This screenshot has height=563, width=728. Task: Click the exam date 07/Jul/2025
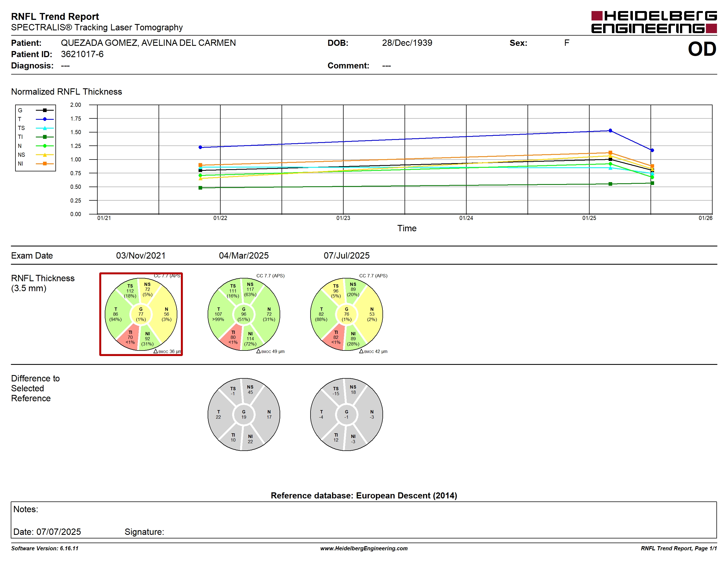pos(347,256)
